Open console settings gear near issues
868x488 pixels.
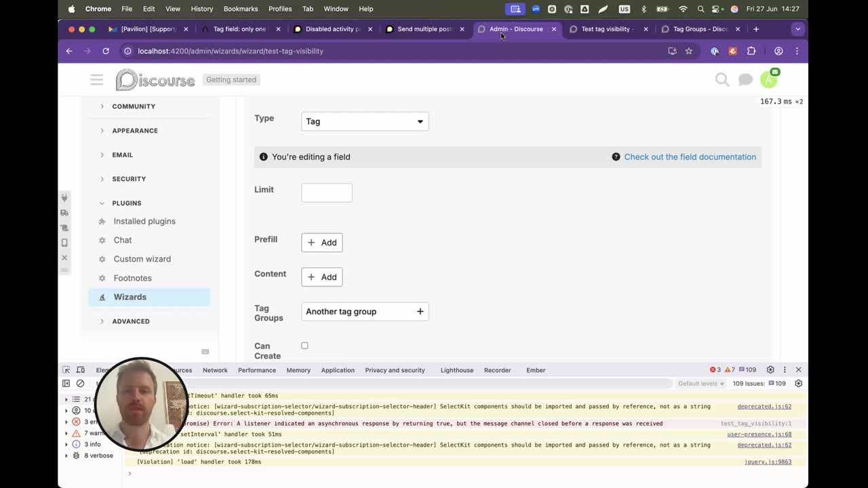[x=798, y=384]
